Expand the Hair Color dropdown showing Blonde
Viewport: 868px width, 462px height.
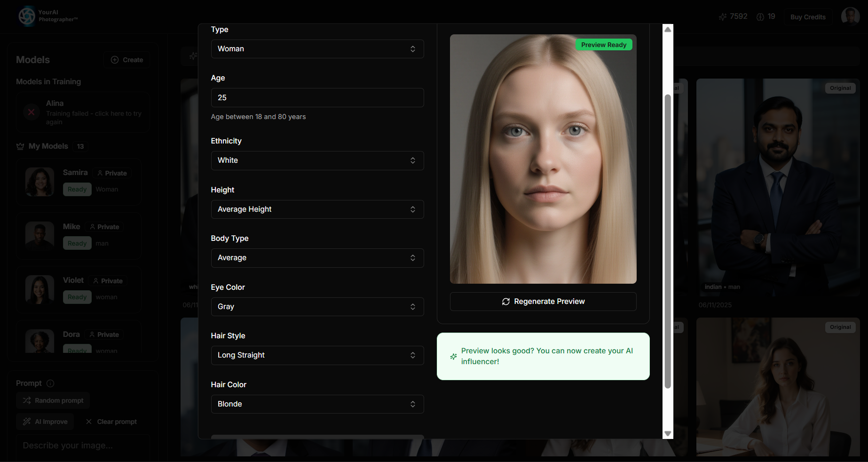pos(317,404)
